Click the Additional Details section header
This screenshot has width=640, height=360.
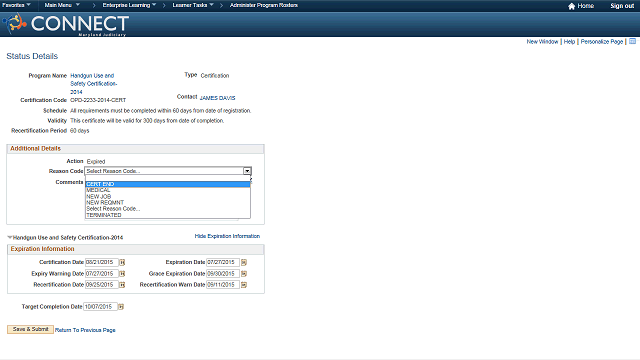[x=136, y=149]
